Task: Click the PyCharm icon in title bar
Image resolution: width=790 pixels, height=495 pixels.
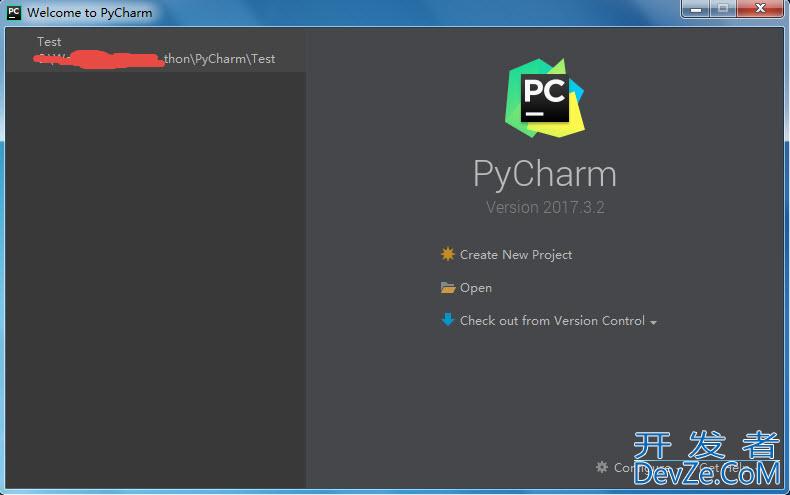Action: click(14, 12)
